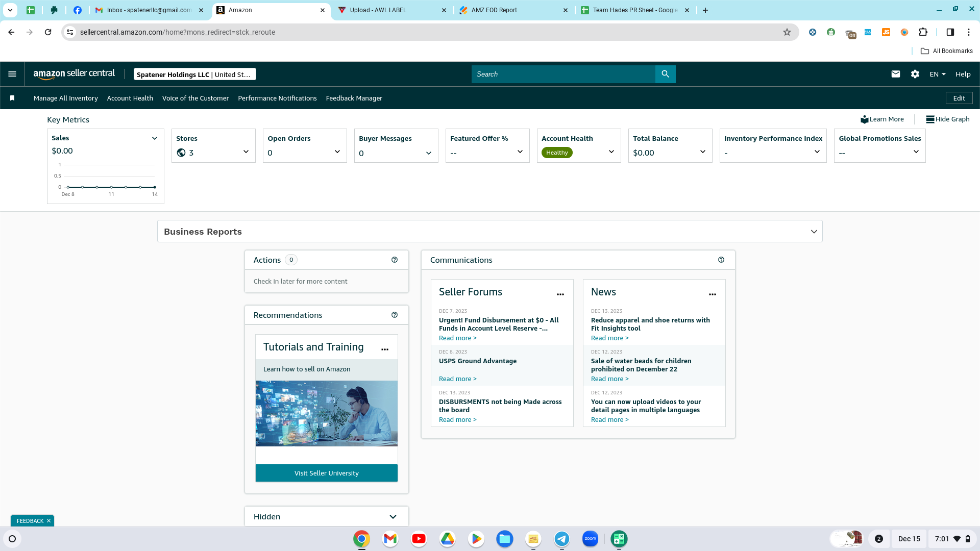Expand the Business Reports section

pos(814,232)
